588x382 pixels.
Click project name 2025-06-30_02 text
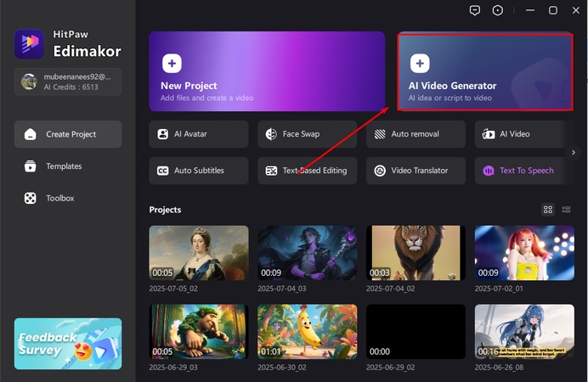[x=281, y=368]
